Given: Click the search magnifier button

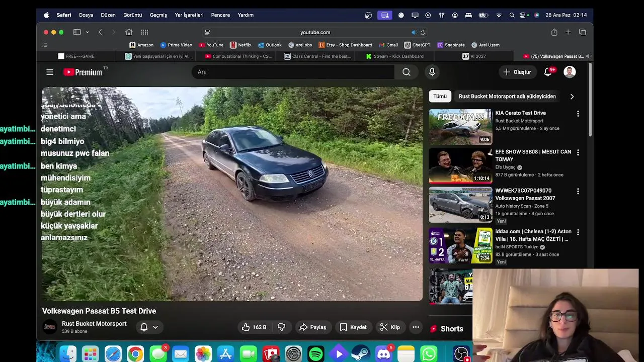Looking at the screenshot, I should [407, 72].
